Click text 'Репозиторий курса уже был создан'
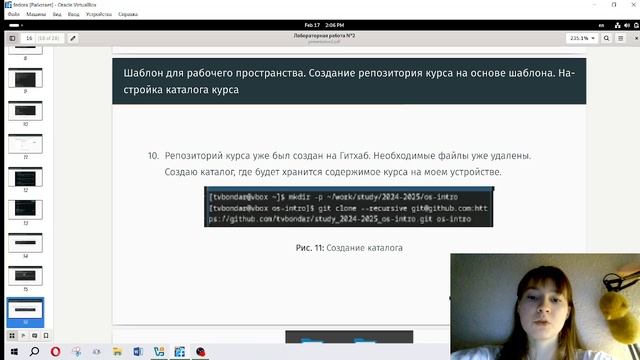Image resolution: width=640 pixels, height=360 pixels. point(244,156)
